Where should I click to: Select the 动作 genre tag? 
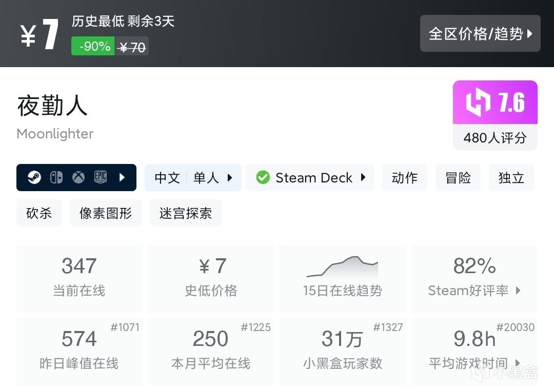(405, 178)
